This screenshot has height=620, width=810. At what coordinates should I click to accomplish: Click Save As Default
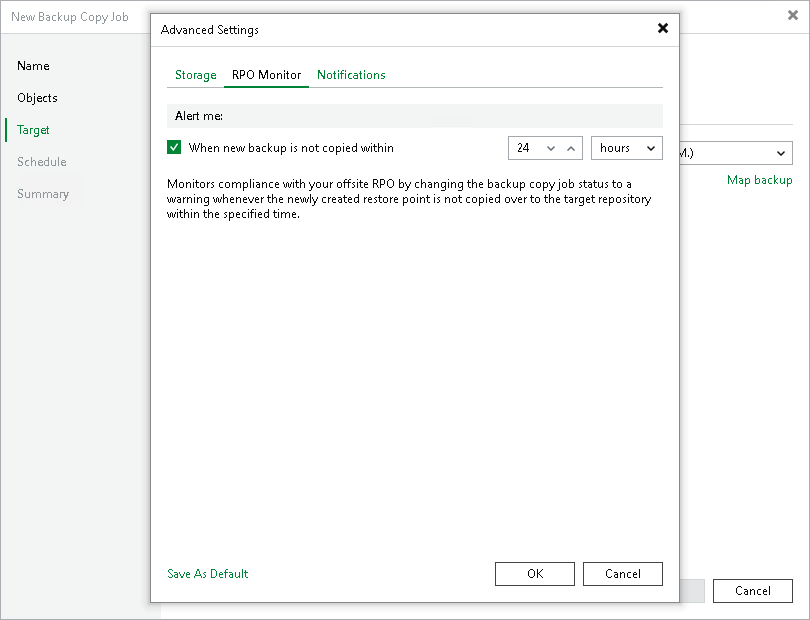point(207,574)
